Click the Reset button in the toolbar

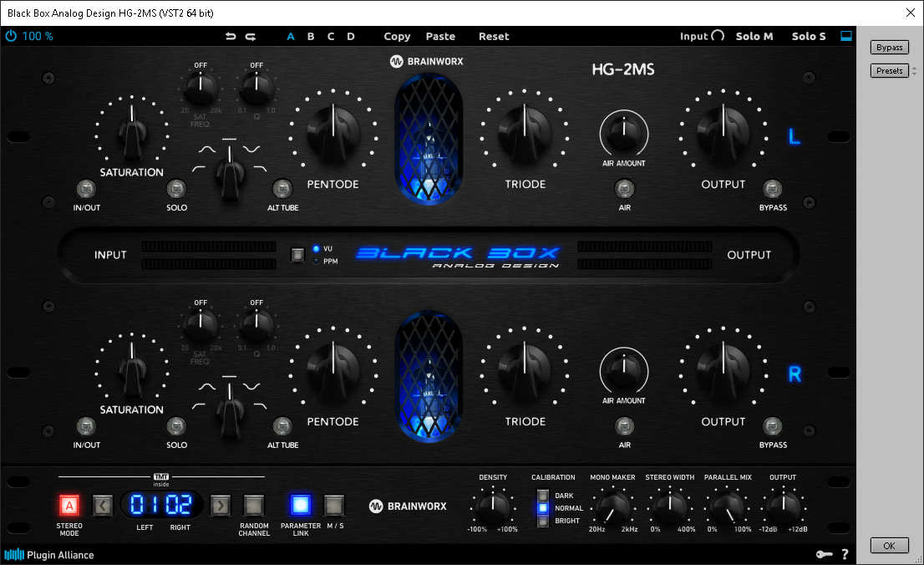coord(494,36)
